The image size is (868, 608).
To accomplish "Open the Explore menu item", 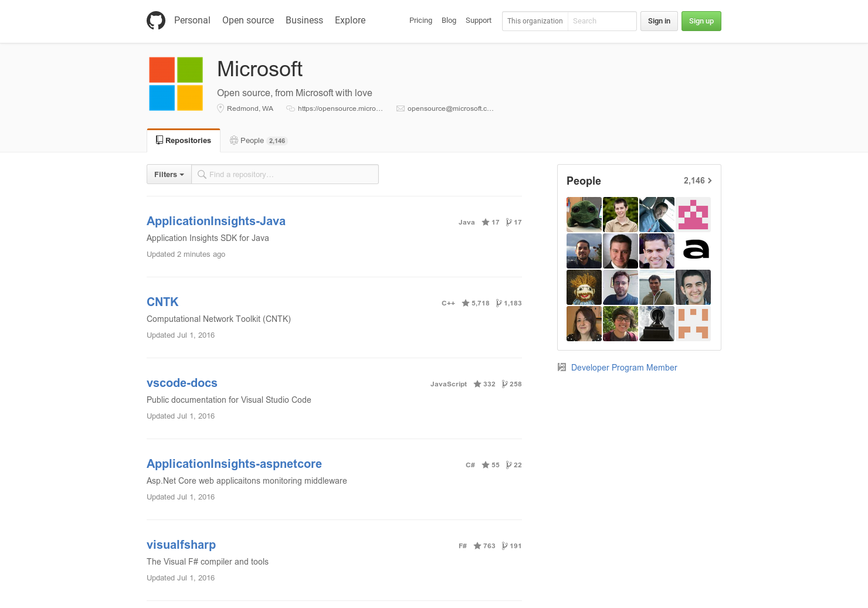I will pos(350,21).
